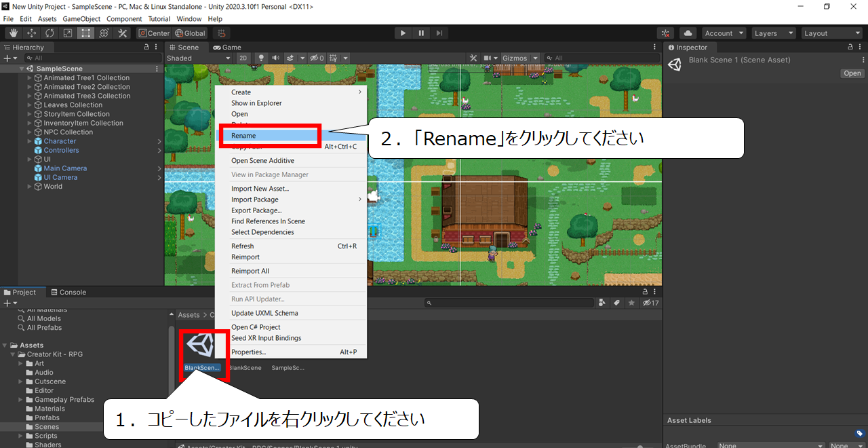Open the Account dropdown
Screen dimensions: 868x448
click(724, 33)
